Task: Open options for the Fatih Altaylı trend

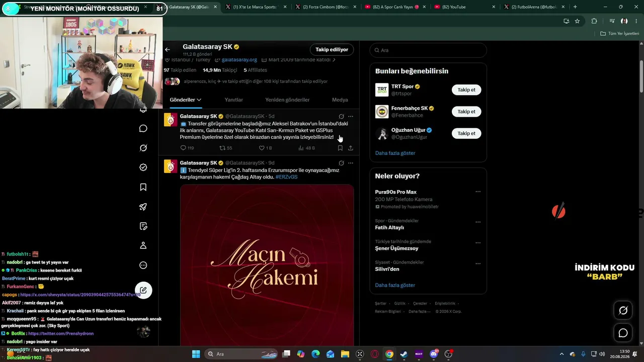Action: click(478, 222)
